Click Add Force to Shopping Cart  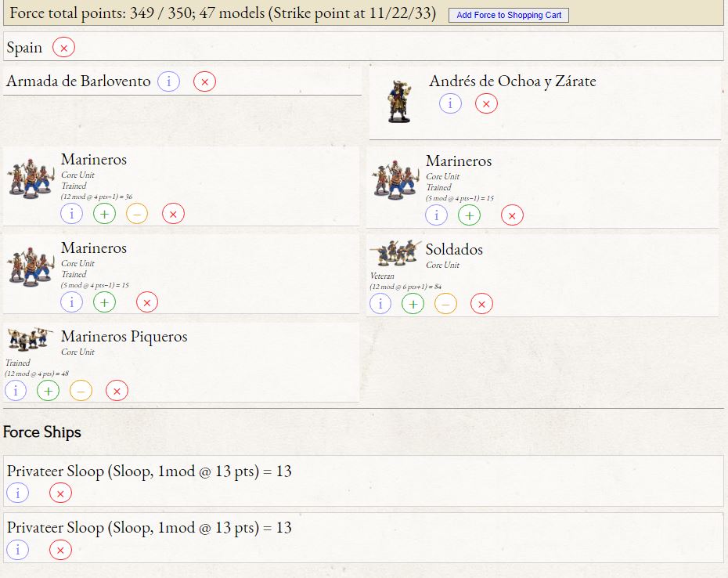pyautogui.click(x=509, y=15)
